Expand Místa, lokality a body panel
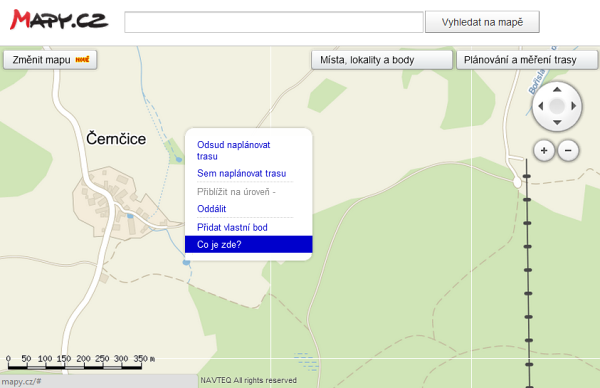The height and width of the screenshot is (388, 600). 382,60
